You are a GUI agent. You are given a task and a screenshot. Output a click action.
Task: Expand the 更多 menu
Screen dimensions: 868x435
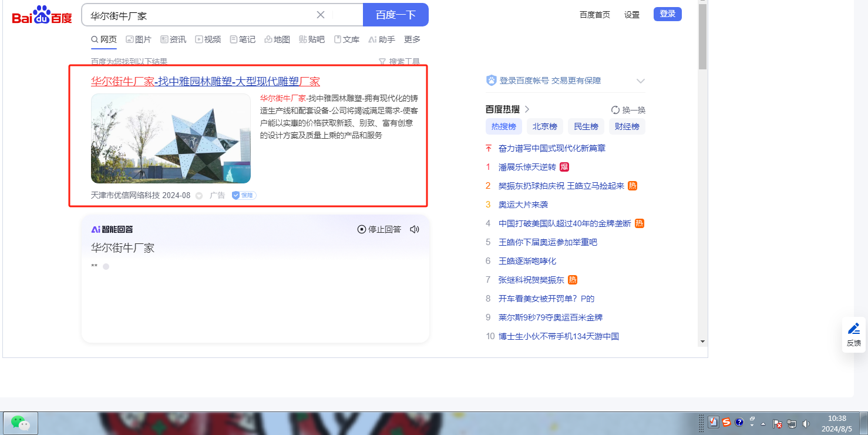click(x=412, y=39)
